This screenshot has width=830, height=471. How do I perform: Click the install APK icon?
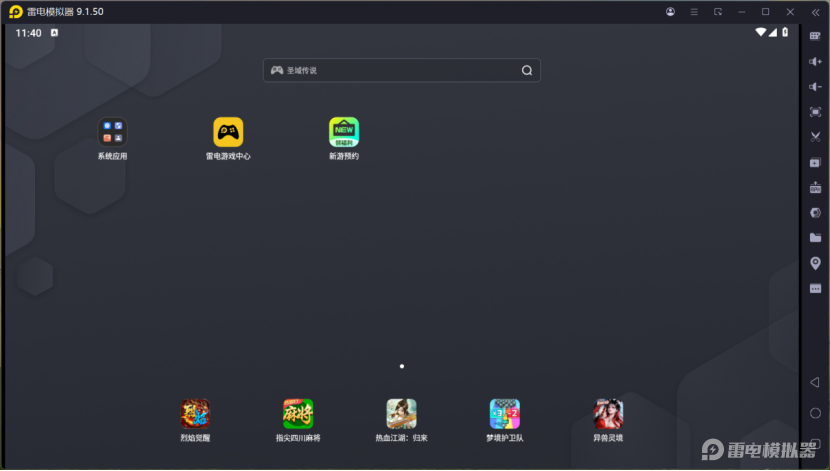[x=815, y=187]
